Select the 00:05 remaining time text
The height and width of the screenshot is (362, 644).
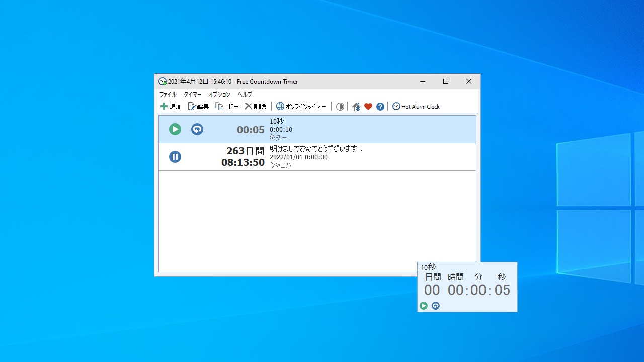coord(251,130)
